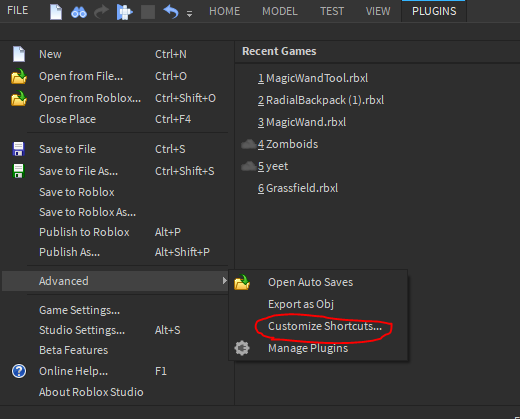Open recent file RadialBackpack (1).rbxl
This screenshot has width=520, height=419.
321,100
